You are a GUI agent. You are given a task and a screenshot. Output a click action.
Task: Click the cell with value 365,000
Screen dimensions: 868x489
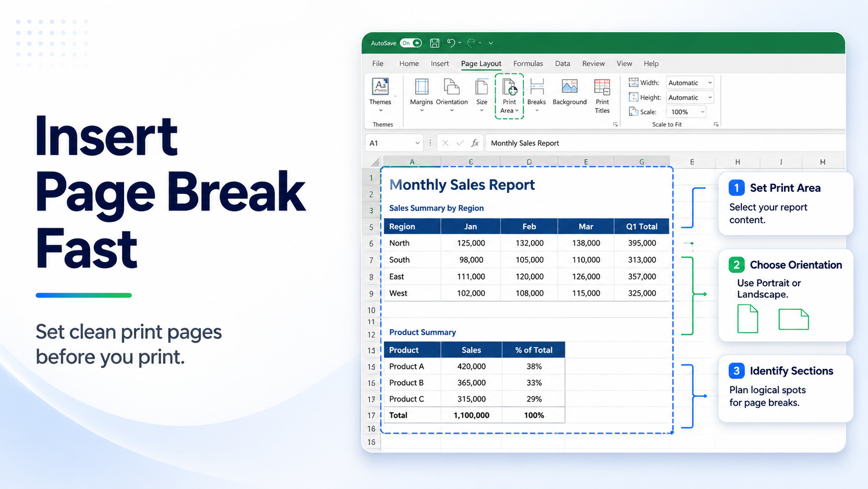point(471,382)
